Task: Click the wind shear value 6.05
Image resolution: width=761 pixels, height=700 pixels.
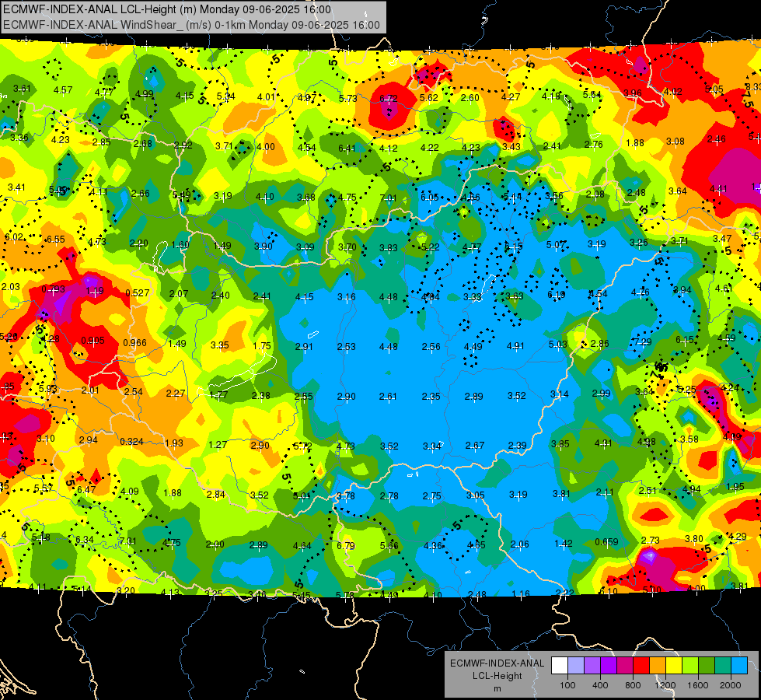Action: coord(430,198)
